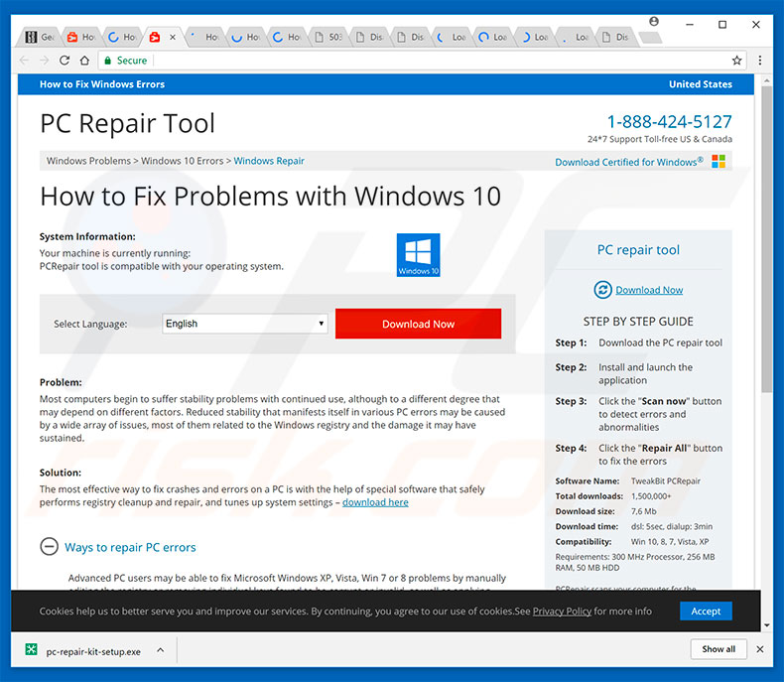The width and height of the screenshot is (784, 682).
Task: Click the page scrollbar down arrow
Action: (x=767, y=625)
